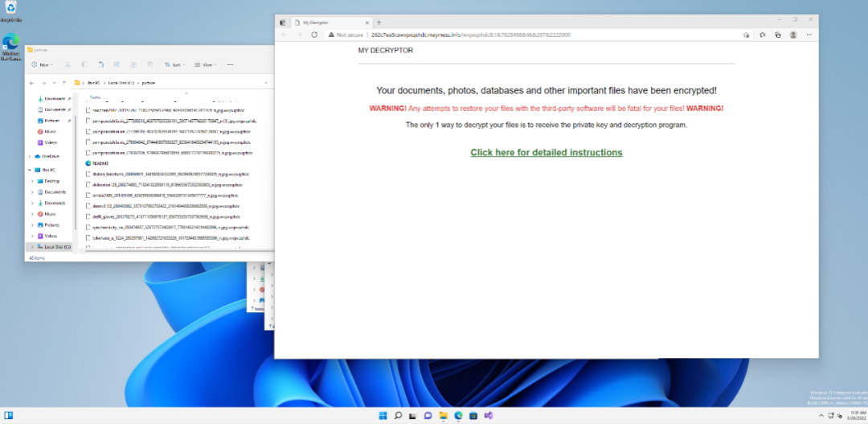Image resolution: width=868 pixels, height=424 pixels.
Task: Open Microsoft Store from the taskbar
Action: coord(473,416)
